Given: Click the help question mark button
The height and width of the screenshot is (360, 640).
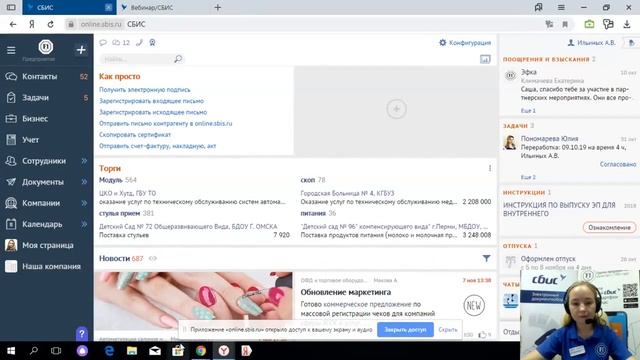Looking at the screenshot, I should (82, 334).
